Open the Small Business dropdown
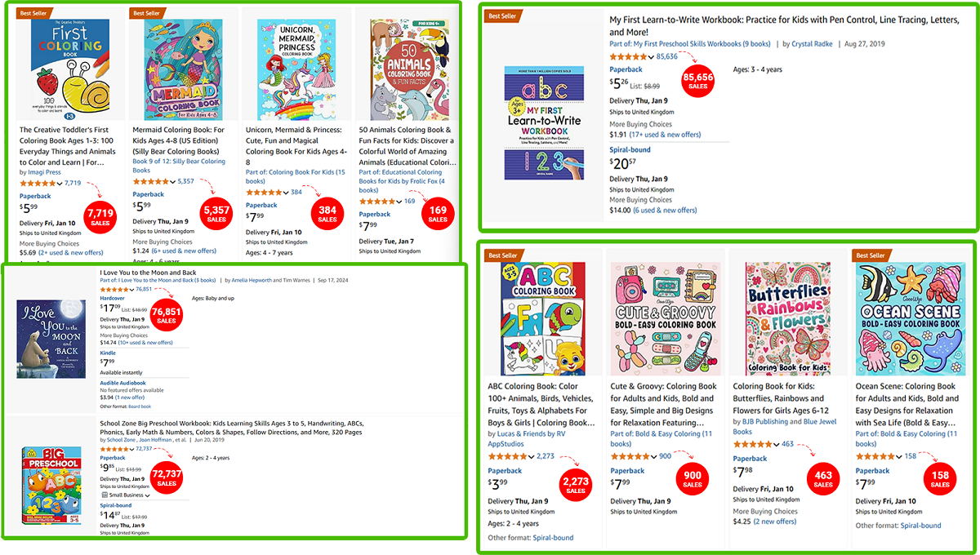The height and width of the screenshot is (555, 980). point(126,495)
